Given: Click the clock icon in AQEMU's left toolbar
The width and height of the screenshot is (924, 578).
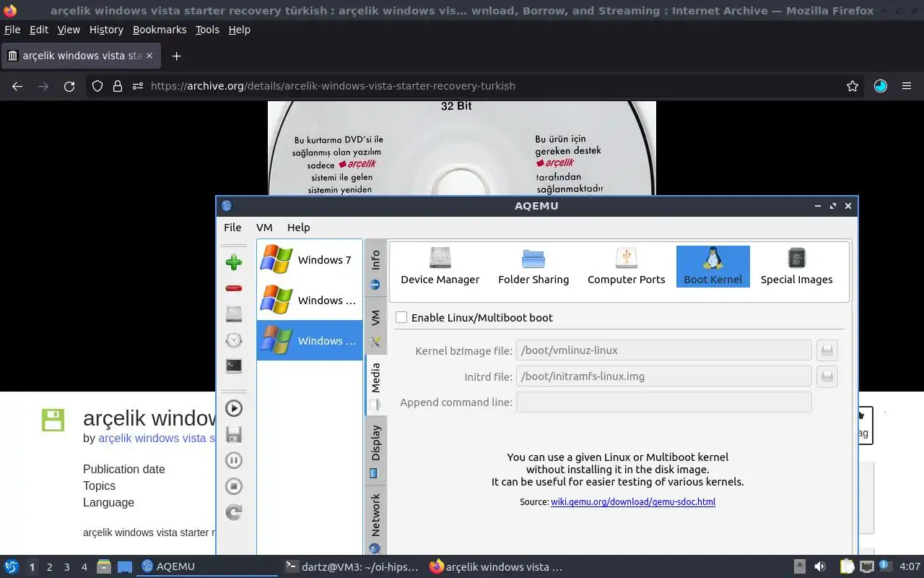Looking at the screenshot, I should click(x=233, y=340).
